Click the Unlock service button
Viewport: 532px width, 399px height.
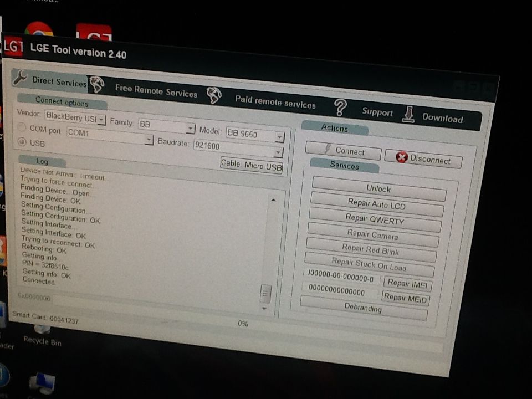click(x=378, y=188)
